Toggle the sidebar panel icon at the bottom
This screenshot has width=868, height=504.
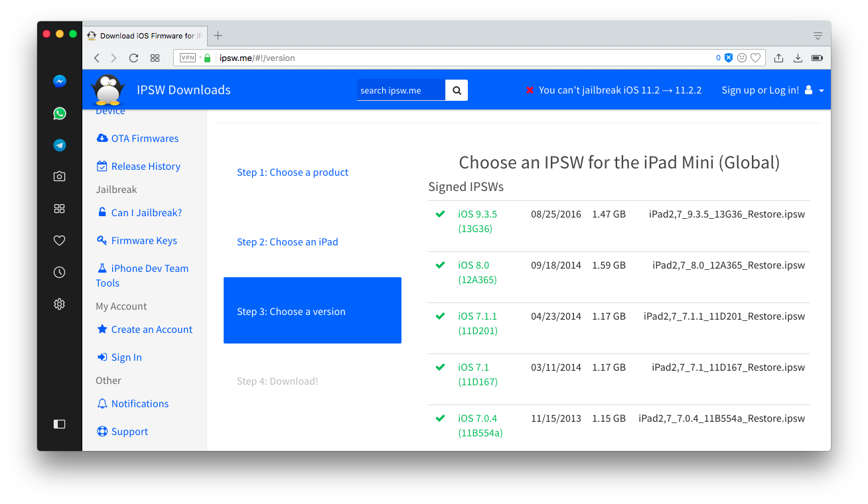(60, 424)
